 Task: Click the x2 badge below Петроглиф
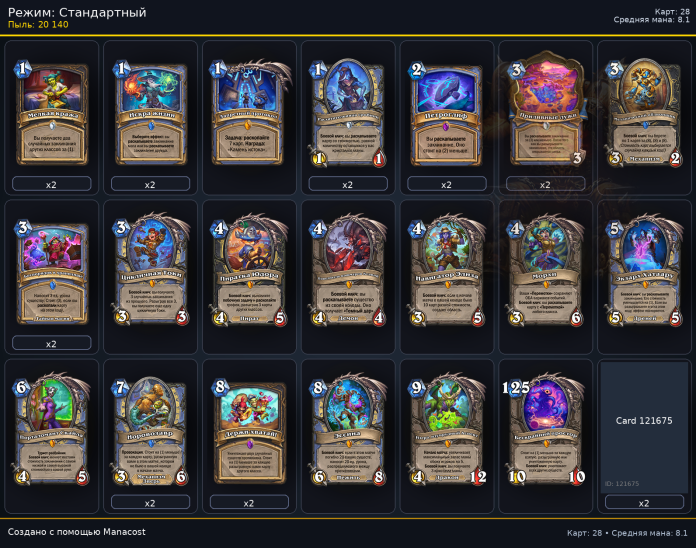pos(447,184)
